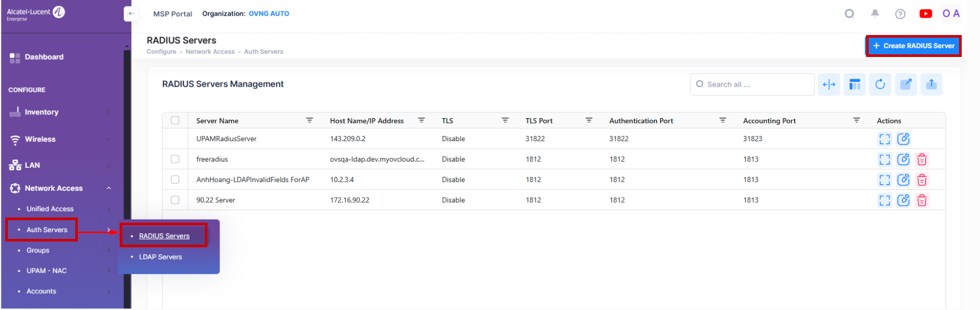Edit the UPAMRadiusServer entry

click(x=903, y=139)
